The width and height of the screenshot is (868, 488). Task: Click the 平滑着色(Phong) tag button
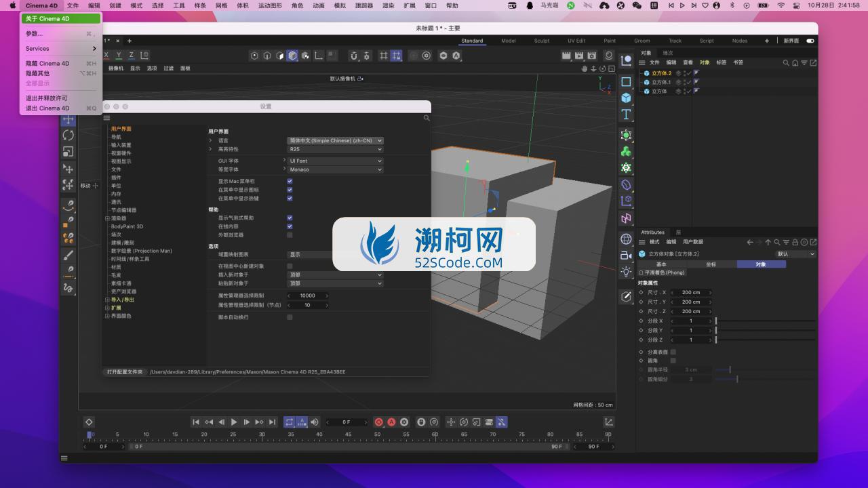click(662, 272)
